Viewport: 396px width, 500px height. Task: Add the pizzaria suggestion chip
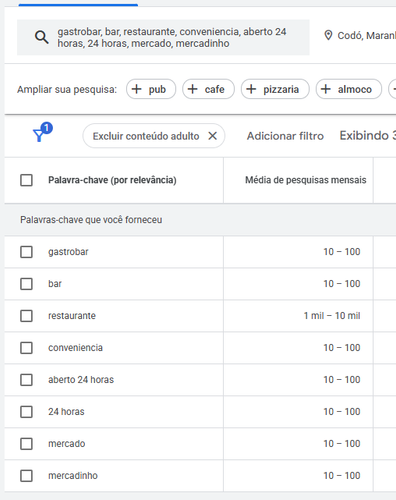click(x=275, y=89)
